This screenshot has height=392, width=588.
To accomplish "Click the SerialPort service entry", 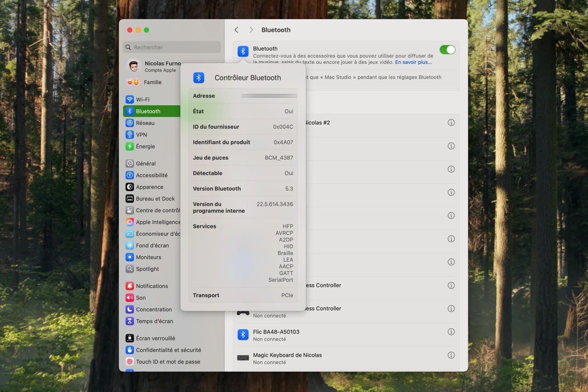I will (281, 280).
